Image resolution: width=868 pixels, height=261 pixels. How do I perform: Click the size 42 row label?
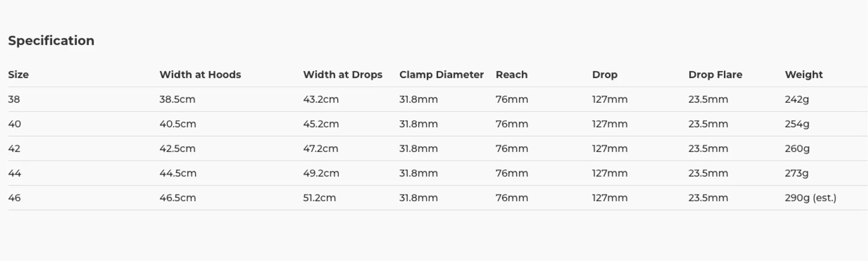click(x=14, y=149)
